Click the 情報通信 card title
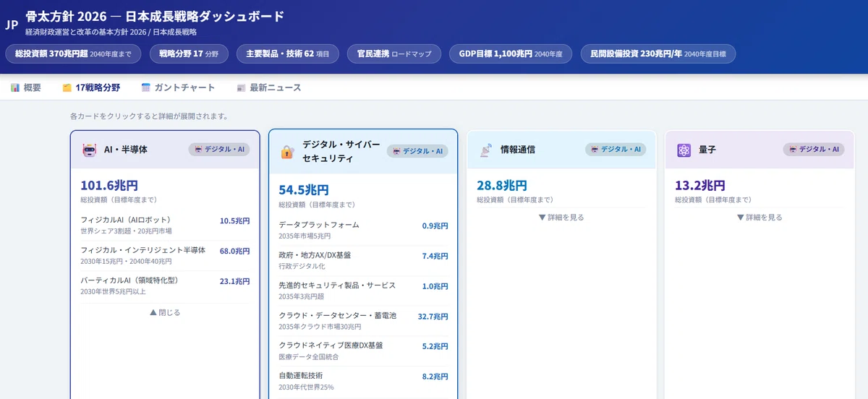The width and height of the screenshot is (868, 399). (x=518, y=150)
